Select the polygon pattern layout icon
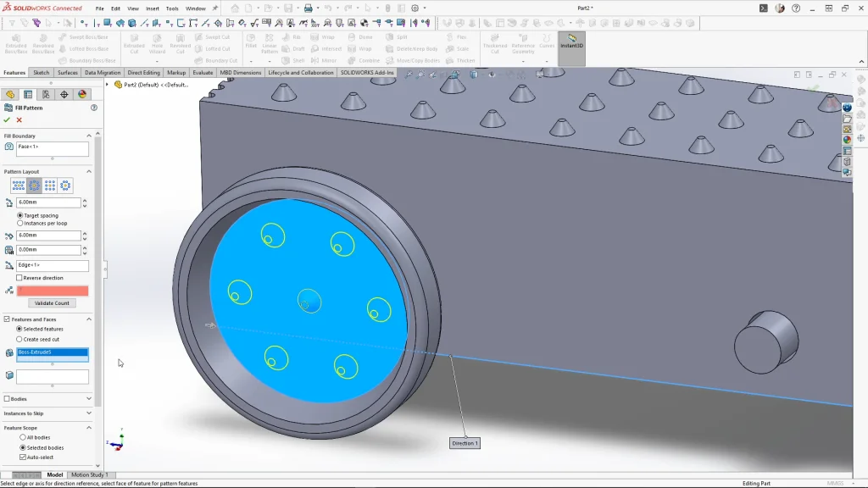 pyautogui.click(x=66, y=186)
